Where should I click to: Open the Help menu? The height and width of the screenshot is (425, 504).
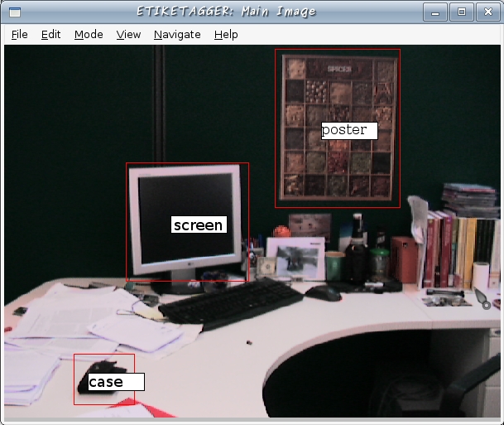(x=226, y=35)
